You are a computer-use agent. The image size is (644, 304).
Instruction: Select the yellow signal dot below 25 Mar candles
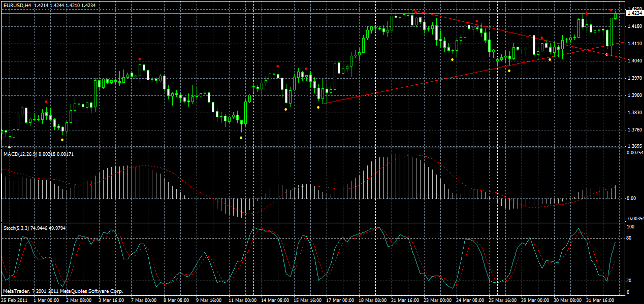[509, 70]
